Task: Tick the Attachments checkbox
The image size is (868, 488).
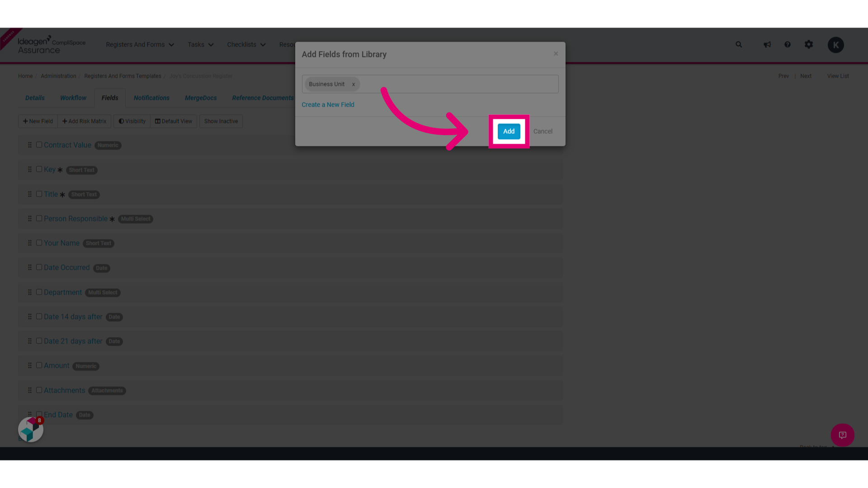Action: [x=39, y=390]
